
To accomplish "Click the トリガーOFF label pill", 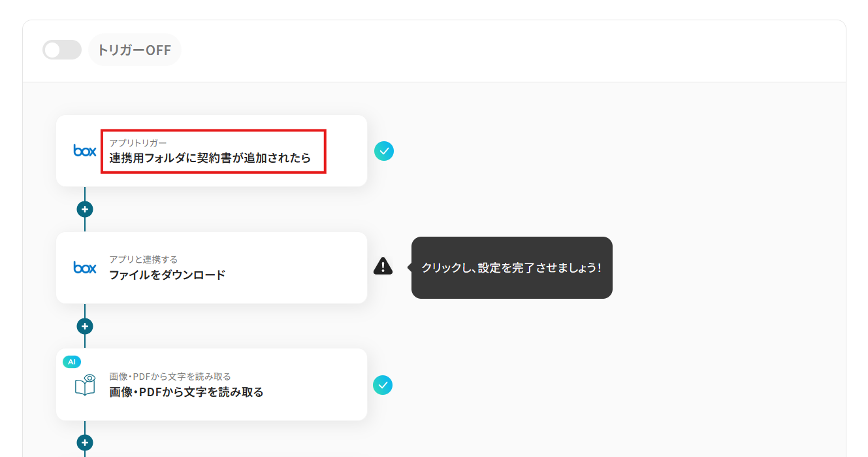I will pos(135,50).
